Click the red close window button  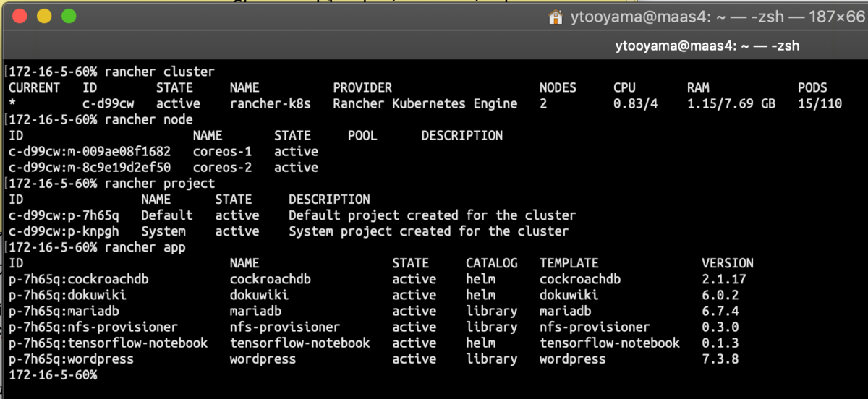[20, 16]
